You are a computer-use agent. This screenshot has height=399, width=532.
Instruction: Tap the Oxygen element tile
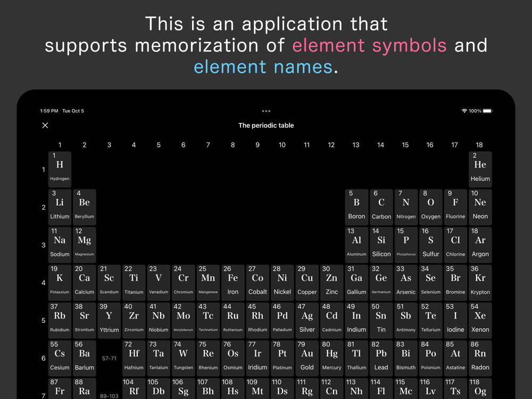431,207
